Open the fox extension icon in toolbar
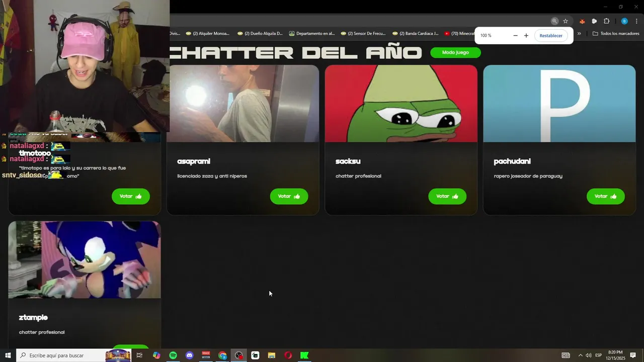 [x=582, y=21]
